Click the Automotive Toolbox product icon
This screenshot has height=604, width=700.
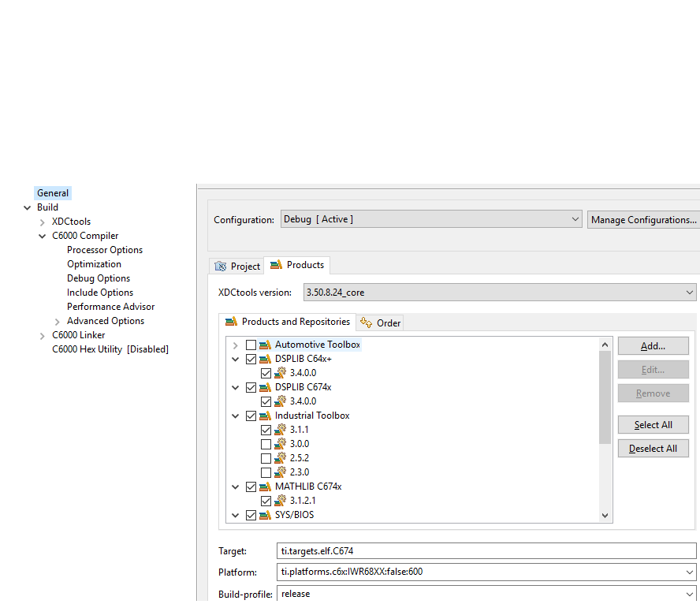coord(265,345)
